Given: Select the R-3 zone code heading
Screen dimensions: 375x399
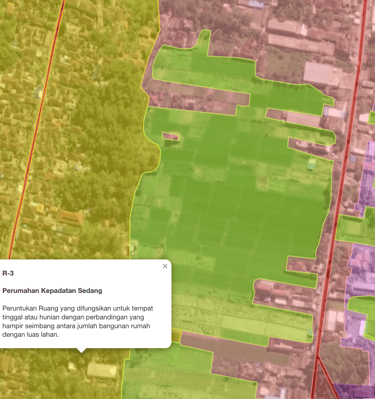Looking at the screenshot, I should click(8, 273).
